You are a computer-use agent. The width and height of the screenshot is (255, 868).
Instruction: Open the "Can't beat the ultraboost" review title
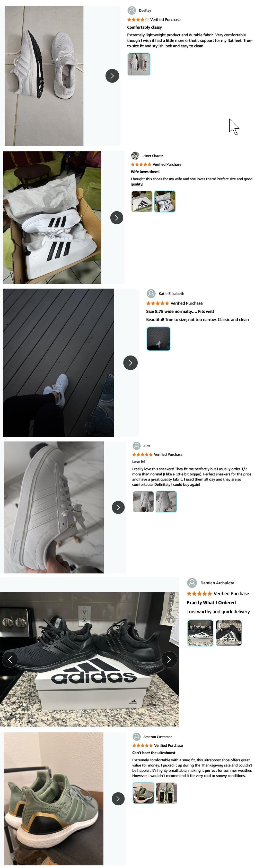coord(153,752)
